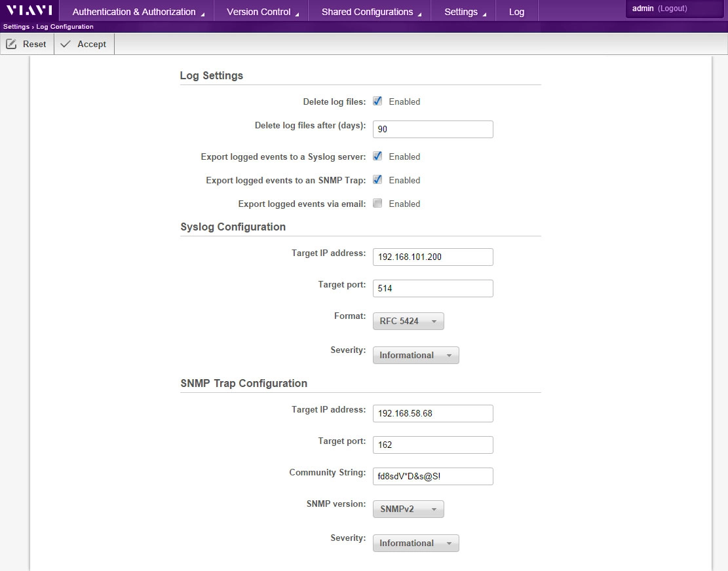Click Enabled label beside Delete log files
The width and height of the screenshot is (728, 571).
[x=404, y=101]
